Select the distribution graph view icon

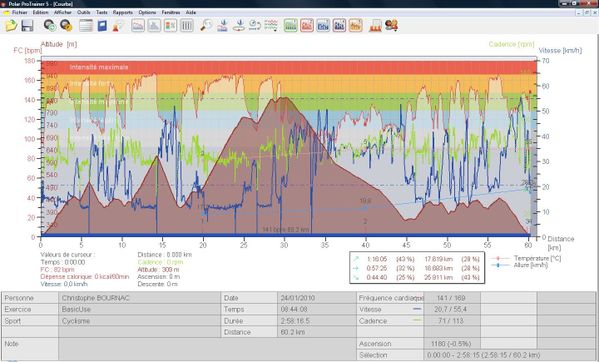point(154,26)
